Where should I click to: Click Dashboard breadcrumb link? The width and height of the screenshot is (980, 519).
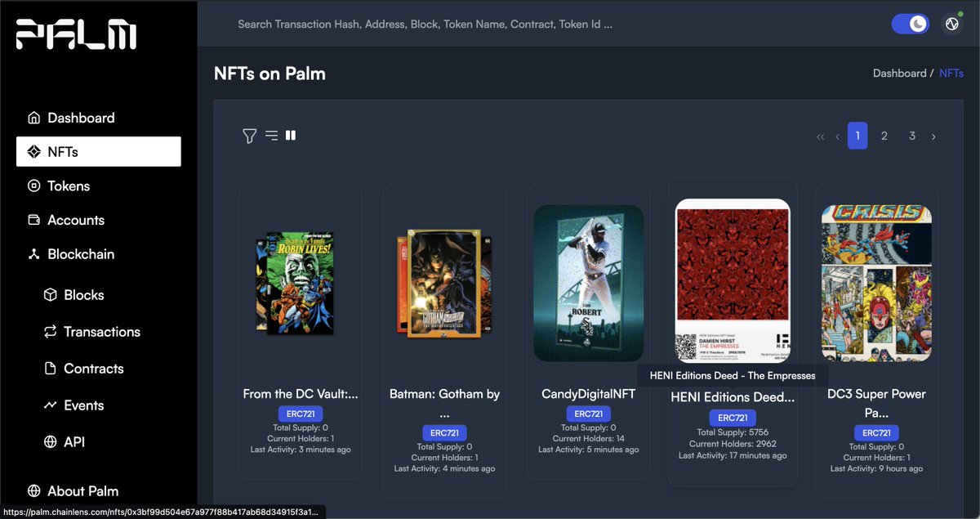(899, 73)
